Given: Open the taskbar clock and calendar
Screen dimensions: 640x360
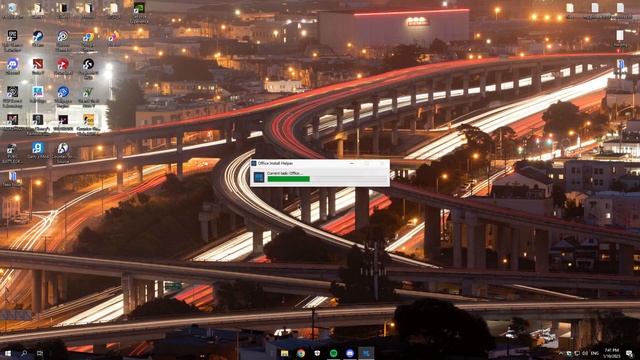Looking at the screenshot, I should pyautogui.click(x=612, y=353).
